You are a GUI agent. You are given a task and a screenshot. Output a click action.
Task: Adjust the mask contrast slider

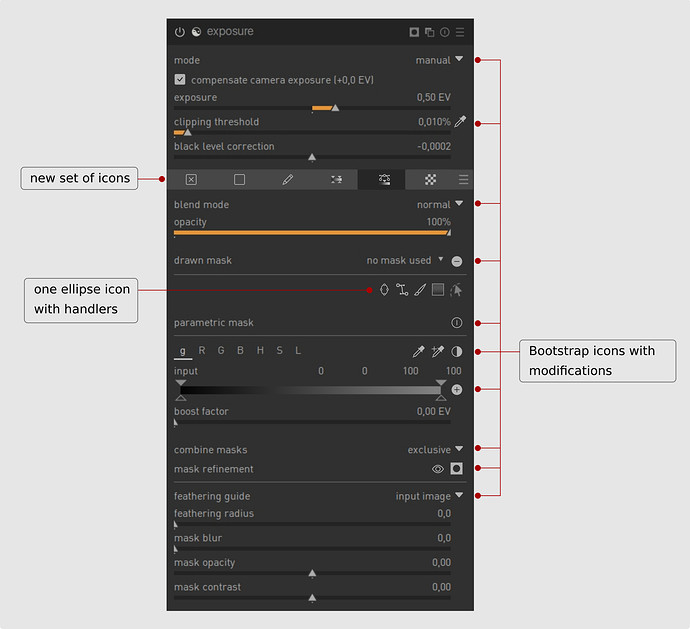[312, 598]
